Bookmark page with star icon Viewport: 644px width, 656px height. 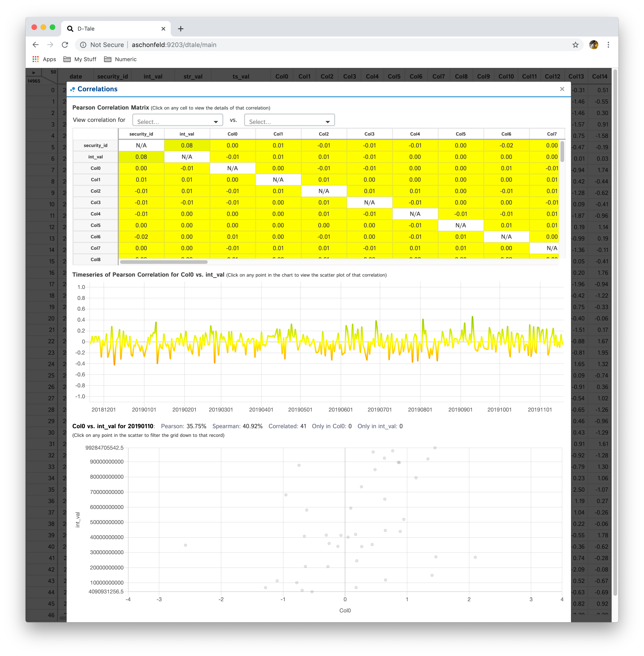click(x=575, y=45)
